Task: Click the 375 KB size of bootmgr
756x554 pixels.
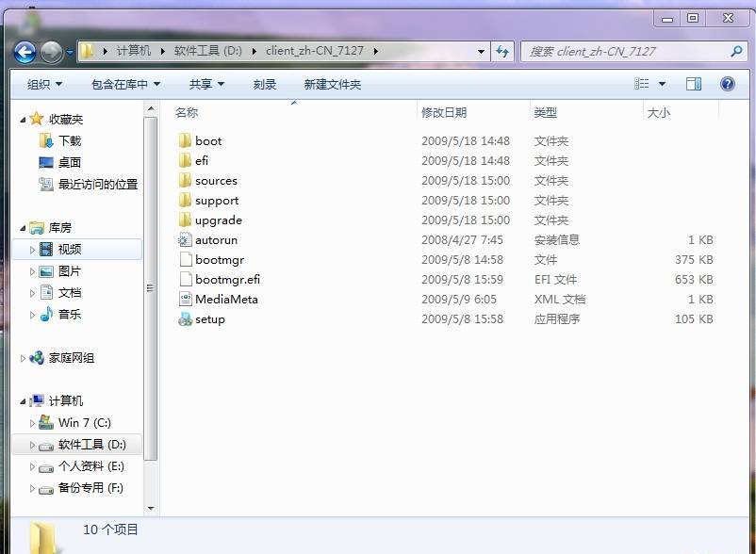Action: (x=694, y=260)
